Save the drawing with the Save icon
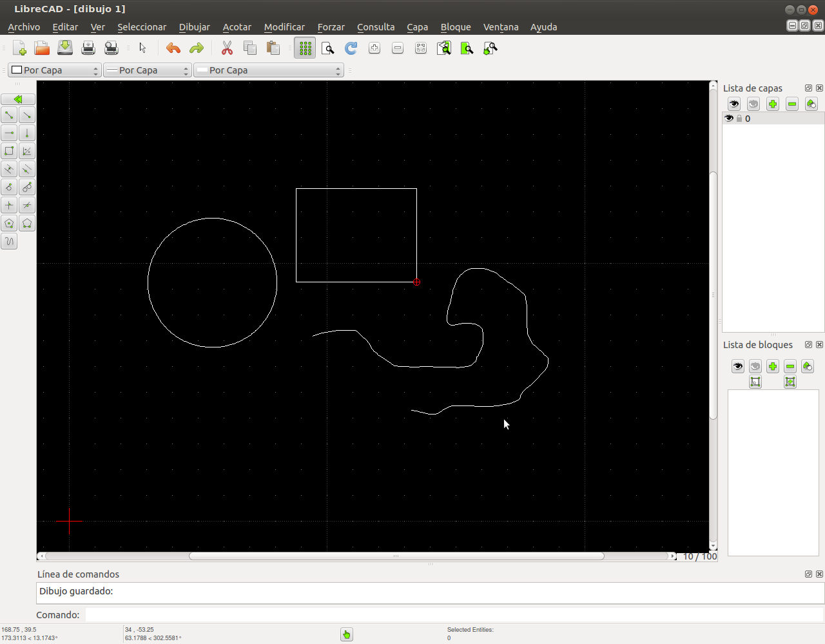Screen dimensions: 825x644 coord(65,48)
